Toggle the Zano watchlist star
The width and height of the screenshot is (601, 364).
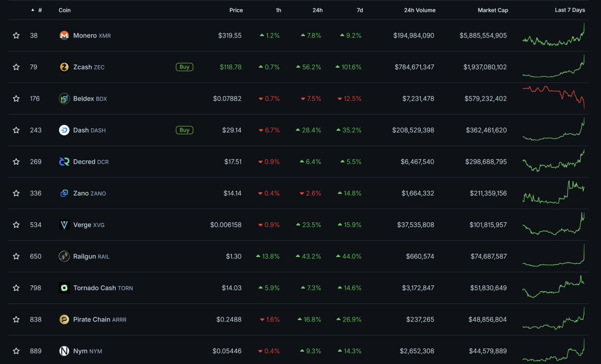click(x=16, y=193)
